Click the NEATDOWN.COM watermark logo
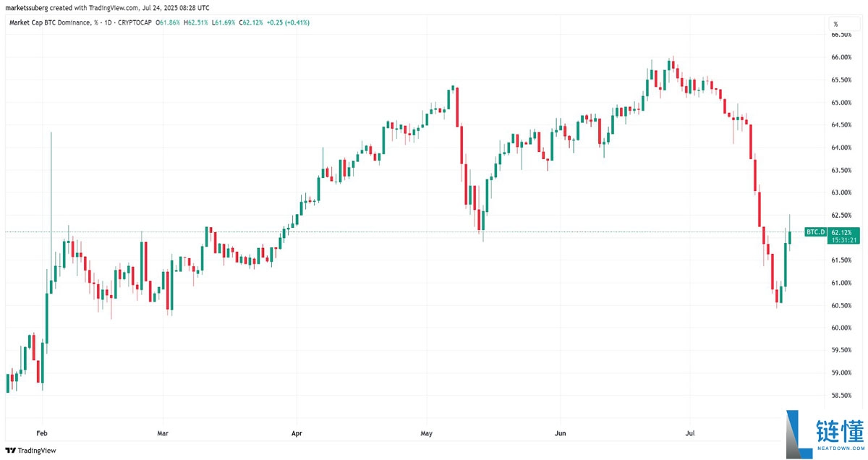This screenshot has height=460, width=868. (825, 434)
